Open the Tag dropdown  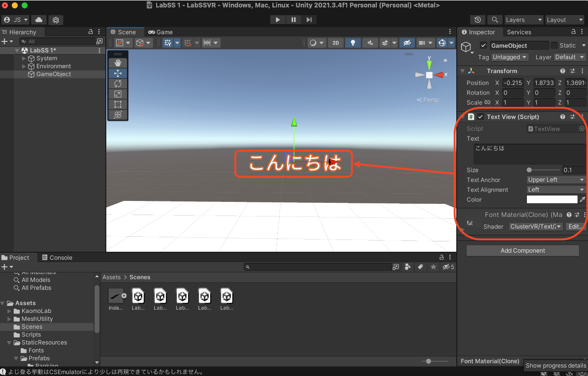[x=509, y=57]
